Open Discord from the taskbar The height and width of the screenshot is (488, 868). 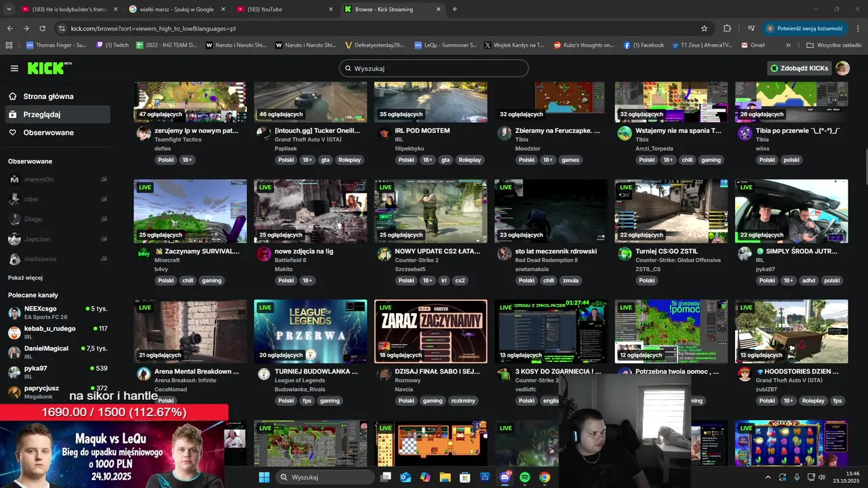pyautogui.click(x=505, y=477)
